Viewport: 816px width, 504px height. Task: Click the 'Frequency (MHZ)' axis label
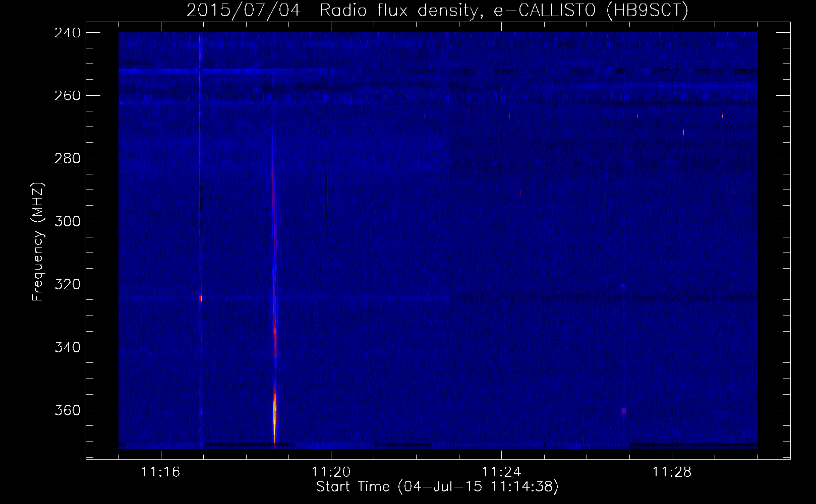click(38, 241)
